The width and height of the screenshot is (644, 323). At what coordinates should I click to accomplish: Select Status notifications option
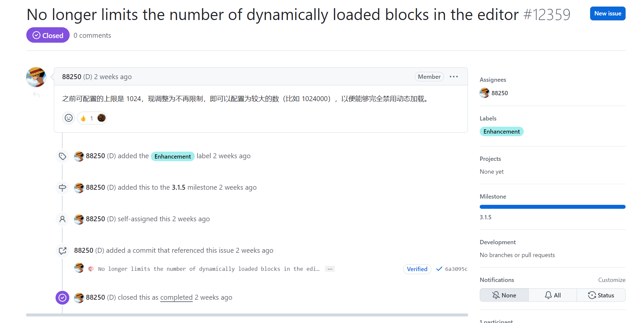click(601, 295)
